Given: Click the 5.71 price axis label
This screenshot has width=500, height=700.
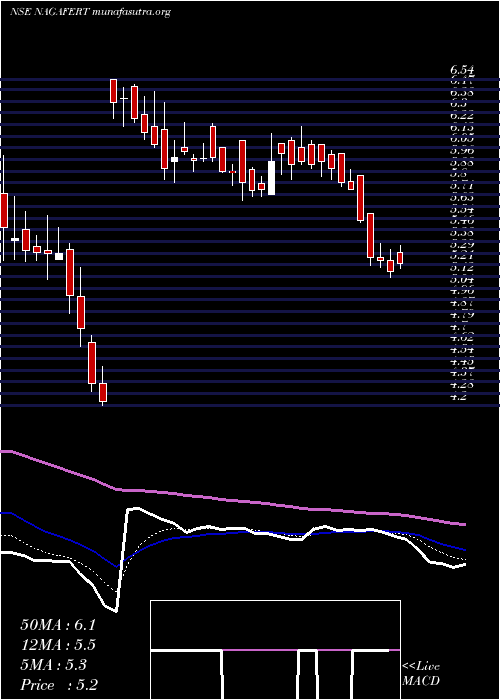Looking at the screenshot, I should click(462, 186).
